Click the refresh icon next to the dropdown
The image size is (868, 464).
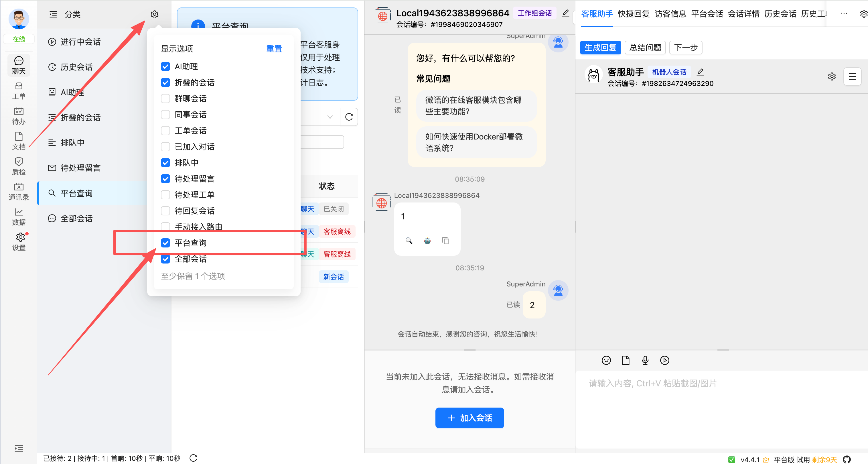pyautogui.click(x=349, y=117)
